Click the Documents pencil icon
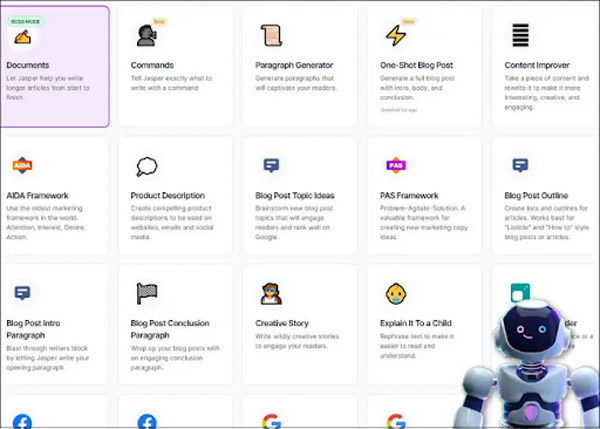Screen dimensions: 600x429 pyautogui.click(x=22, y=38)
